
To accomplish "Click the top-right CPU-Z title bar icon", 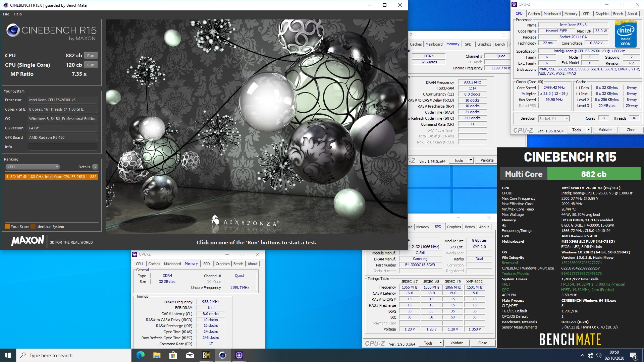I will click(x=514, y=4).
